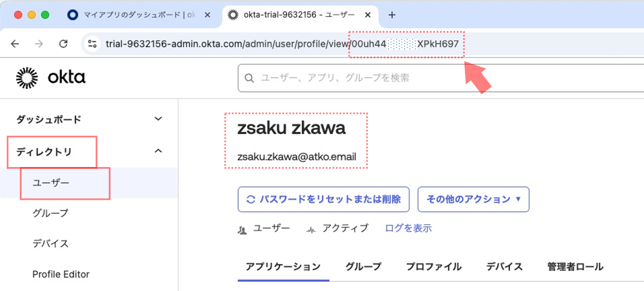644x291 pixels.
Task: Expand the ダッシュボード sidebar section
Action: click(x=158, y=119)
